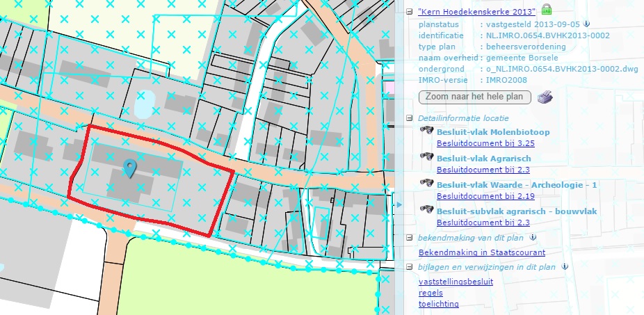Click binoculars icon next to Besluit-vlak Agrarisch
Viewport: 644px width, 315px height.
click(x=428, y=158)
